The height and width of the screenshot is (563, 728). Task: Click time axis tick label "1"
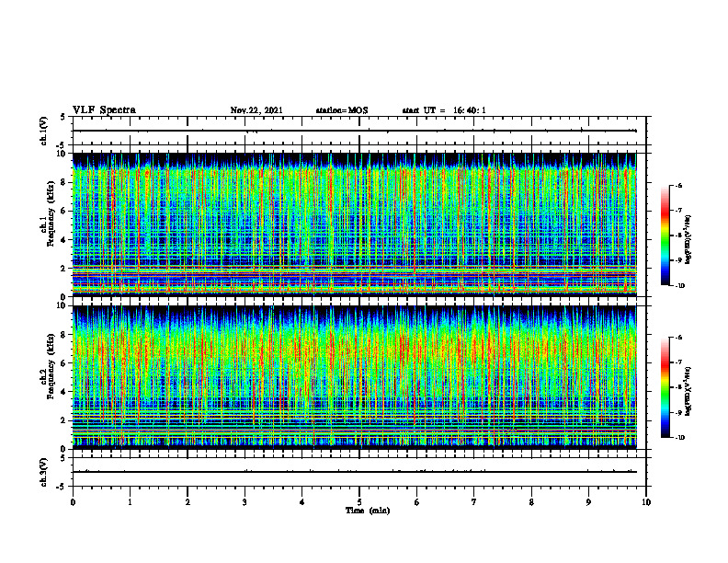(x=130, y=502)
